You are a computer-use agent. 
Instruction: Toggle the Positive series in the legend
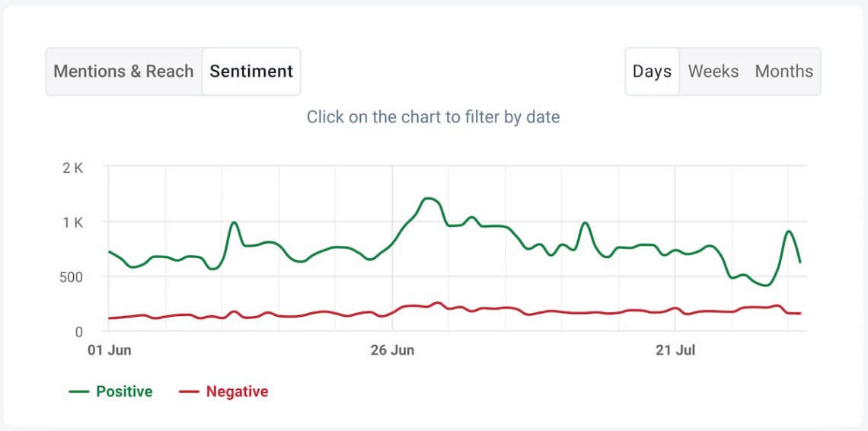[124, 391]
